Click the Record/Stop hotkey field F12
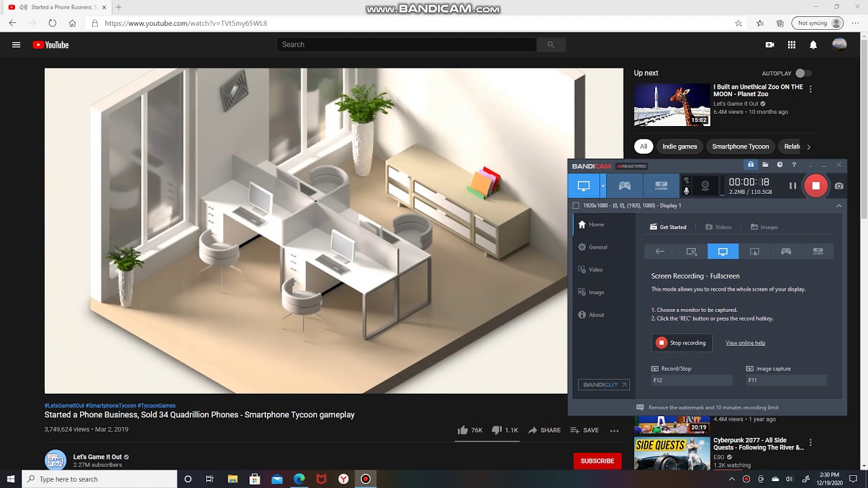The image size is (868, 488). pyautogui.click(x=692, y=380)
